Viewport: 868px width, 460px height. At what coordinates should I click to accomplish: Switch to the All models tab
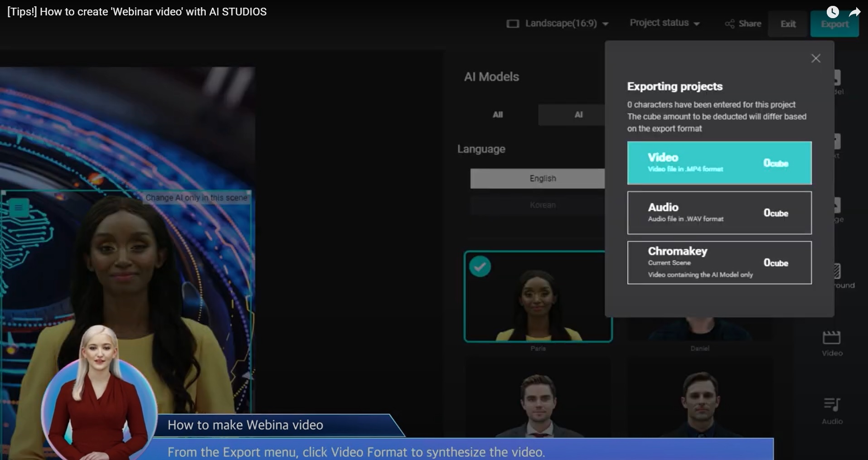click(498, 115)
